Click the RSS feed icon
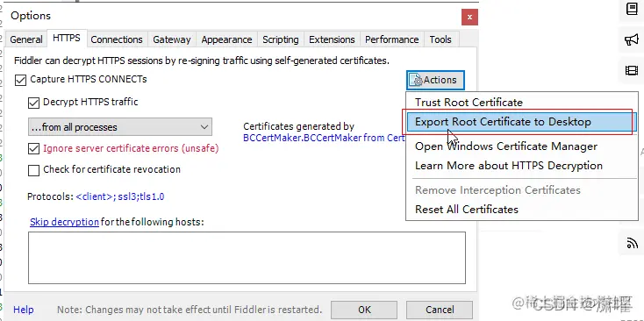The height and width of the screenshot is (321, 644). pyautogui.click(x=632, y=244)
